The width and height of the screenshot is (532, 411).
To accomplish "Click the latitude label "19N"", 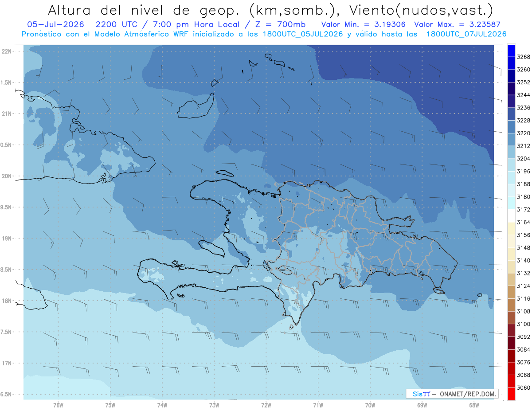I will 7,239.
